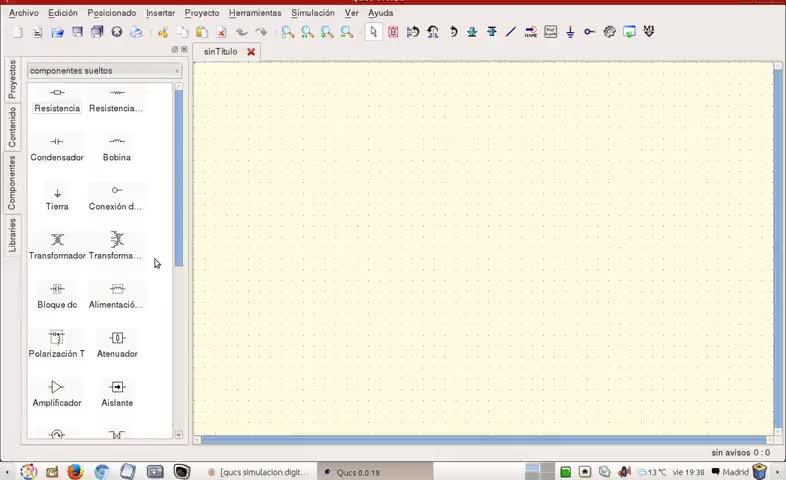Undo the last action
786x480 pixels.
(x=242, y=33)
